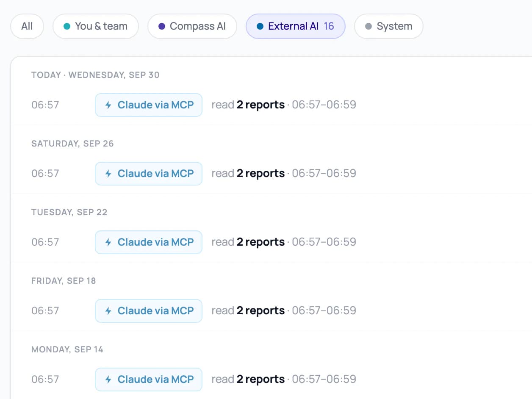The width and height of the screenshot is (532, 399).
Task: Click the Today · Wednesday, Sep 30 header
Action: click(95, 75)
